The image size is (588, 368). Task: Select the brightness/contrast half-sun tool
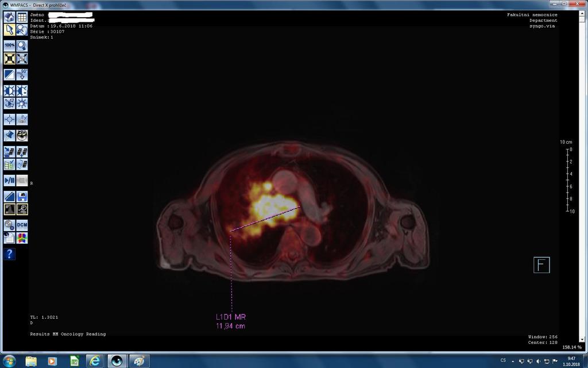tap(9, 90)
